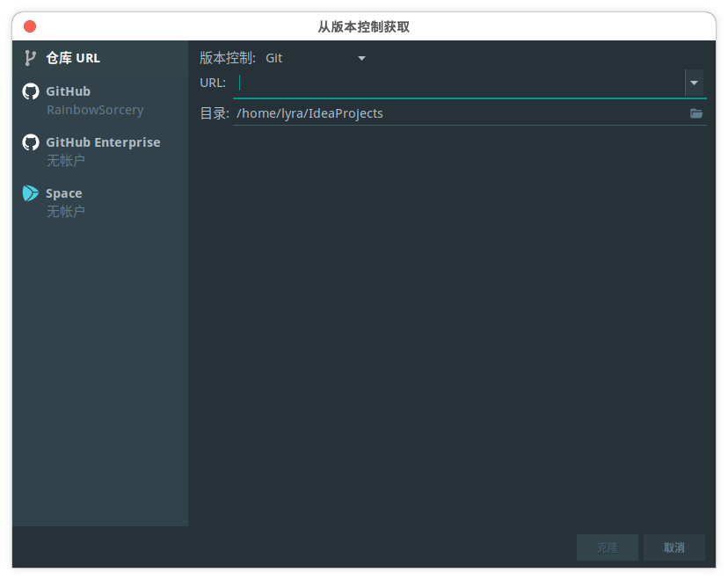Browse for directory with the folder icon
Image resolution: width=728 pixels, height=580 pixels.
click(696, 113)
